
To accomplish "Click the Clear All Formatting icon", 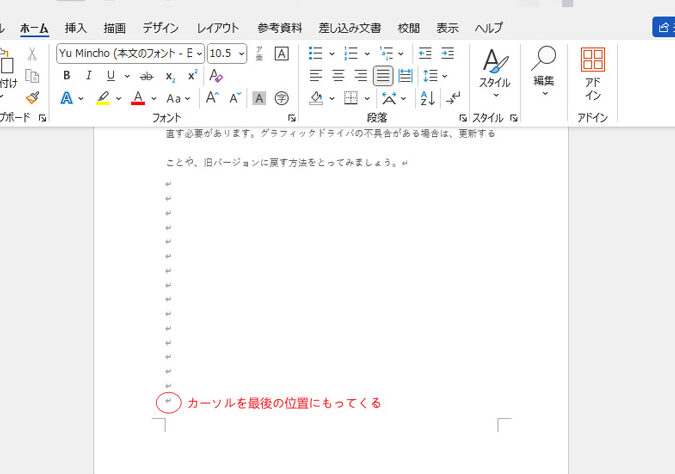I will (x=216, y=76).
